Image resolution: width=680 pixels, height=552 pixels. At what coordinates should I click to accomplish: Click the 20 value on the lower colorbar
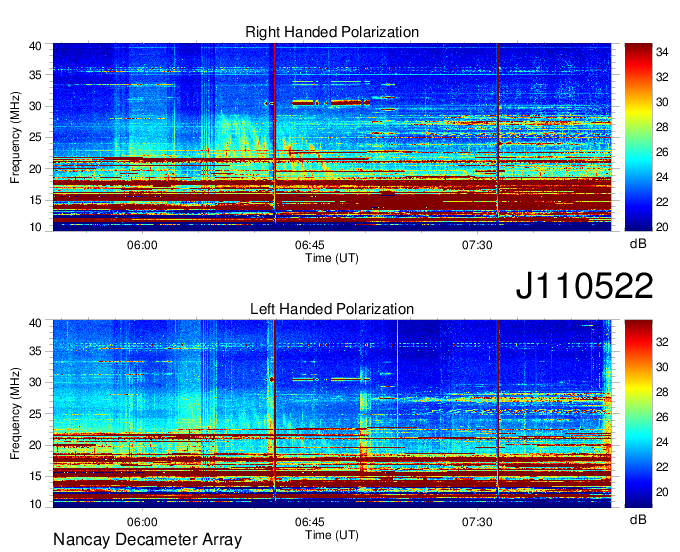[662, 492]
